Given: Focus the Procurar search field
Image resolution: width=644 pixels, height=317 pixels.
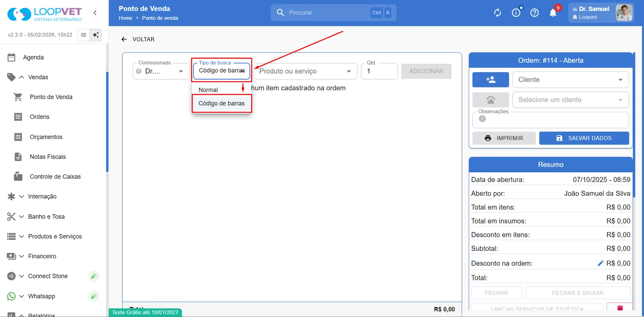Looking at the screenshot, I should pos(333,12).
